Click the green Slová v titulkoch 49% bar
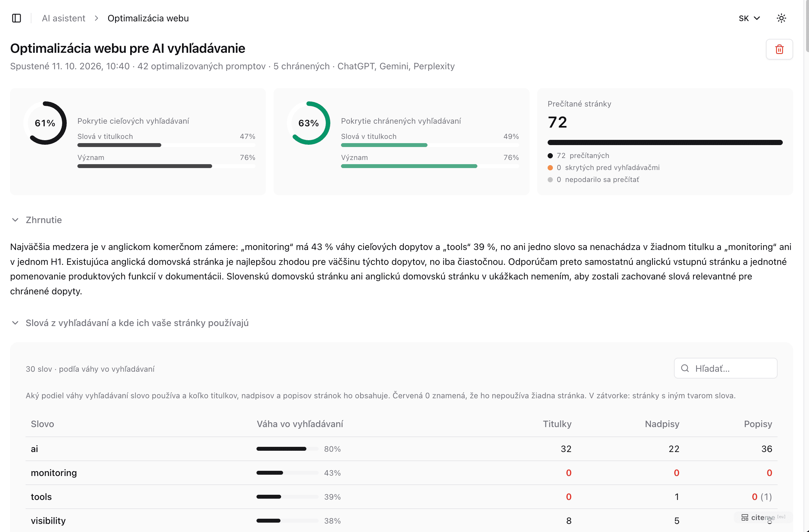This screenshot has height=532, width=809. [x=430, y=145]
